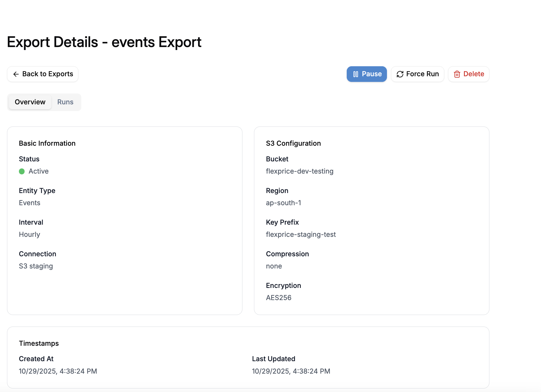Click the Entity Type value Events
Viewport: 541px width, 392px height.
[x=29, y=203]
